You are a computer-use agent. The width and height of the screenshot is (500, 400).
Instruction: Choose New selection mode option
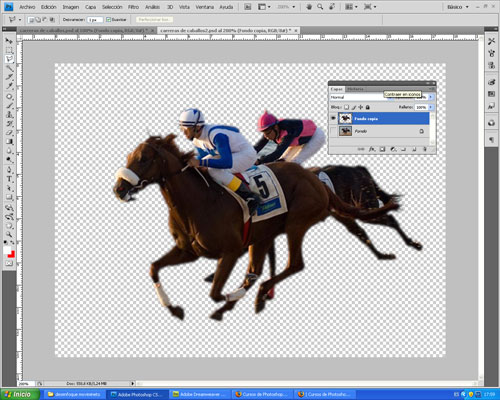coord(31,20)
